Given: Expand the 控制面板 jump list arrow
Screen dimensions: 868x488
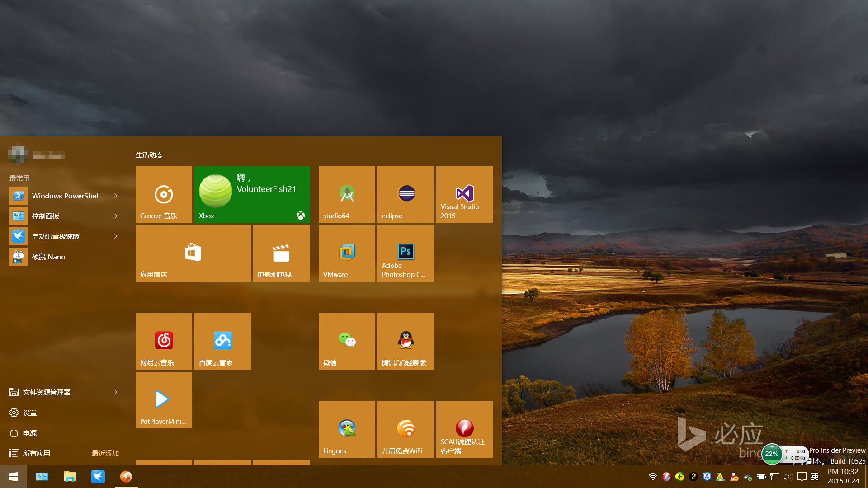Looking at the screenshot, I should coord(116,216).
